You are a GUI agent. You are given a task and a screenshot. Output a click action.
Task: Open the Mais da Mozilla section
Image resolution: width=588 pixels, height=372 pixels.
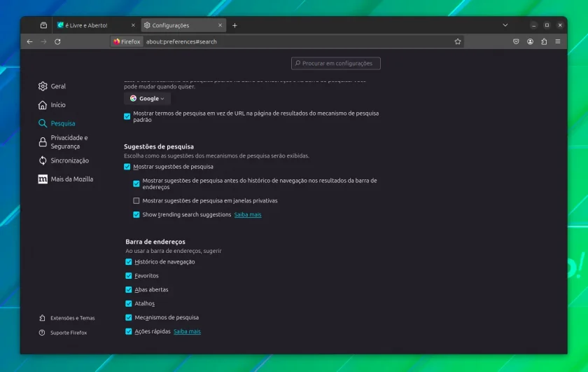[72, 179]
